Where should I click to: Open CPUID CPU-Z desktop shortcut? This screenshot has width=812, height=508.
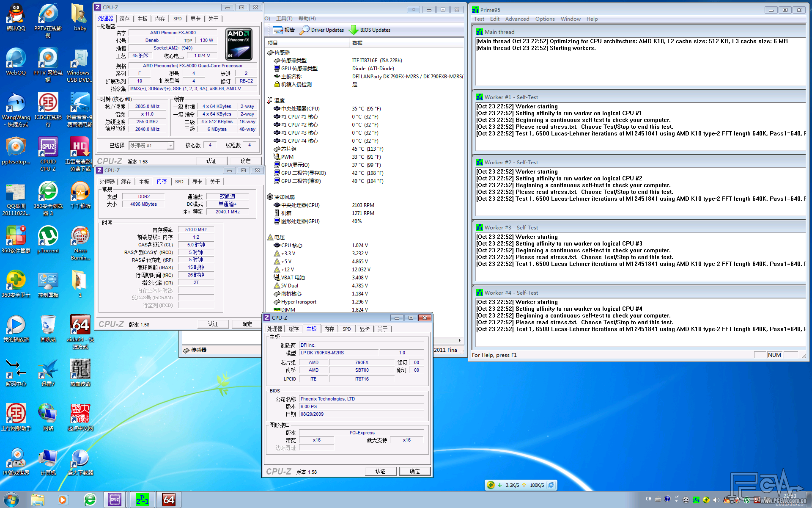click(x=48, y=154)
